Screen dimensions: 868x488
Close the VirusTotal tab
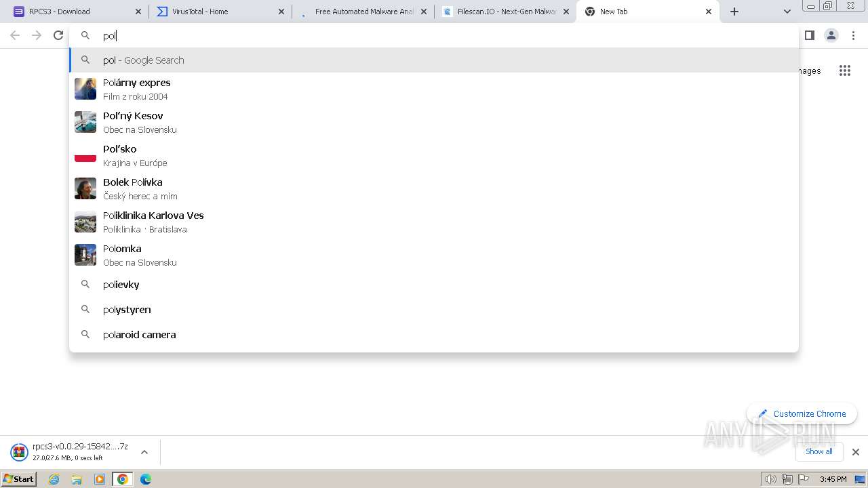[281, 12]
